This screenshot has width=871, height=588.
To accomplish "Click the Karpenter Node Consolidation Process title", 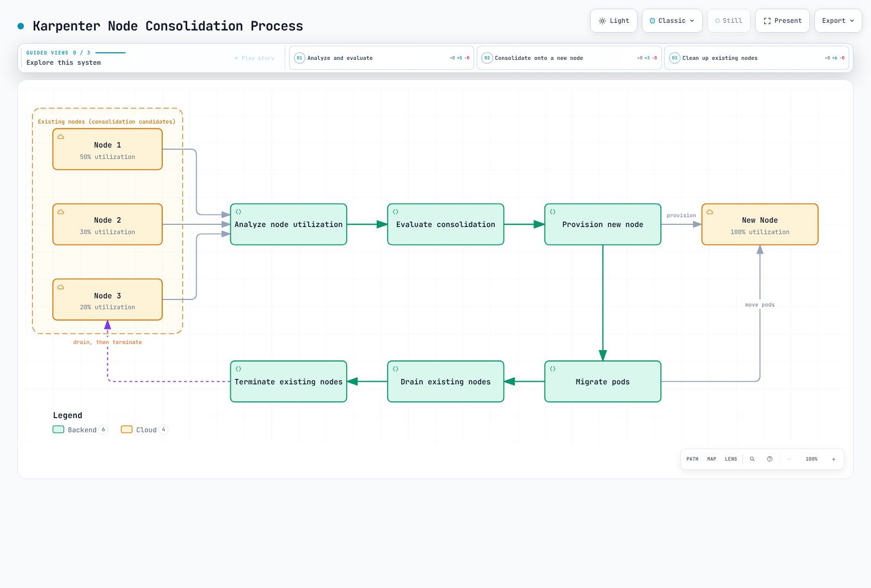I will tap(168, 26).
